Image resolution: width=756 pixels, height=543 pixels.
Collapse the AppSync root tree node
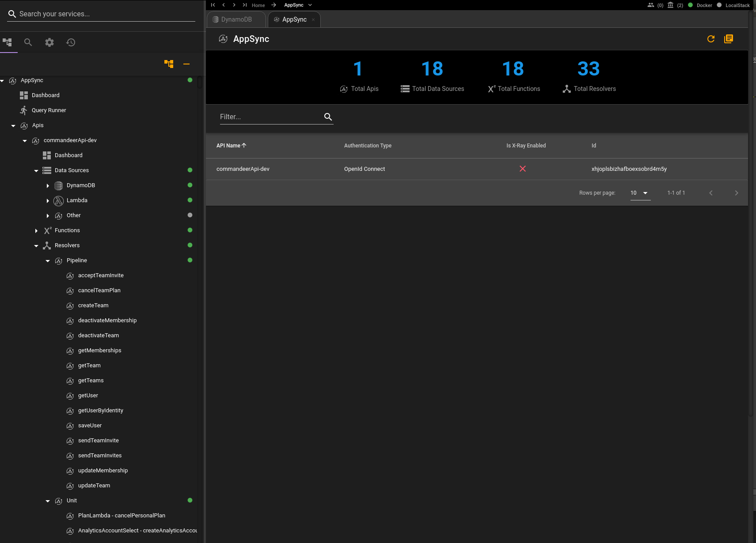coord(2,81)
